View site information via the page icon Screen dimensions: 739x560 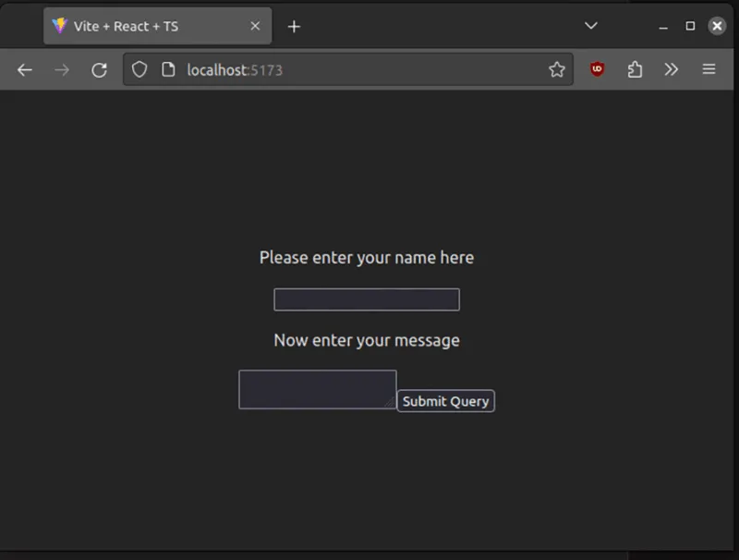coord(168,69)
